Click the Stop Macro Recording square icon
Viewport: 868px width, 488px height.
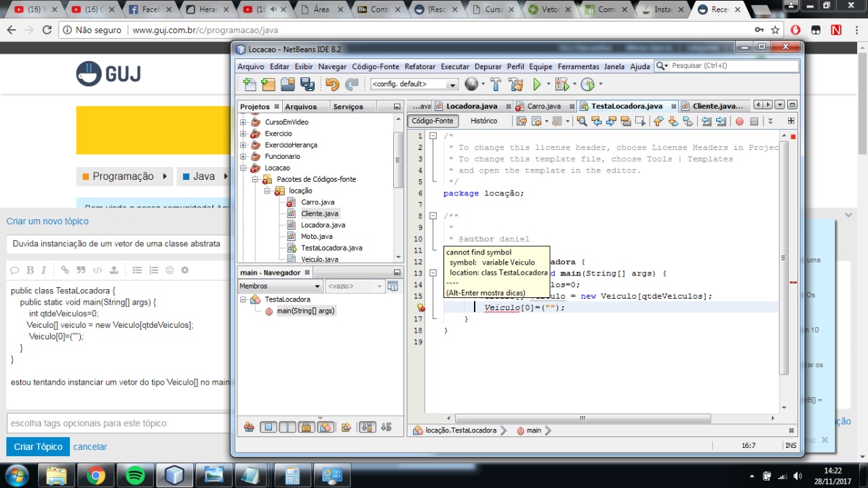click(x=754, y=121)
